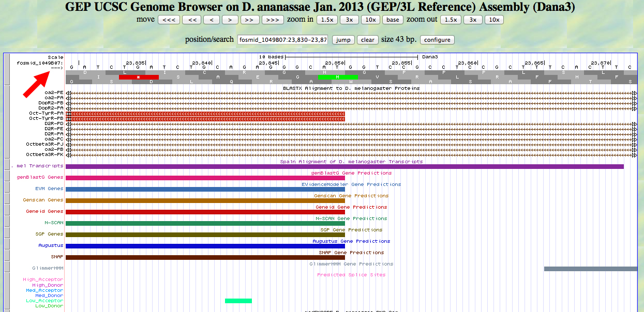This screenshot has width=644, height=312.
Task: Click the single < move-left button
Action: click(211, 20)
